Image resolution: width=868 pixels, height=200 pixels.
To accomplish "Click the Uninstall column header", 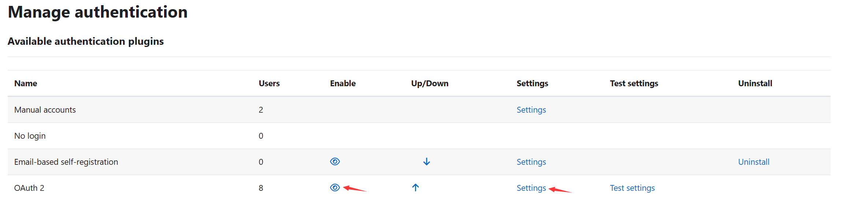I will tap(755, 83).
